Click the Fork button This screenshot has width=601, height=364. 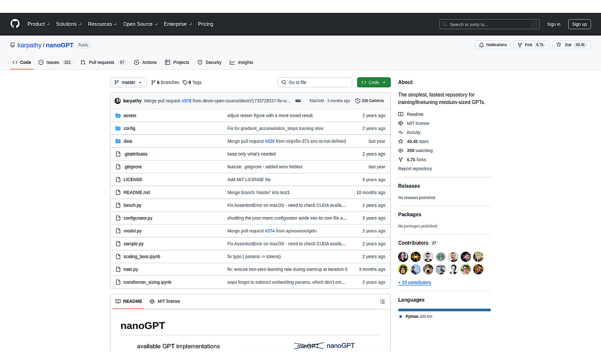[x=531, y=45]
